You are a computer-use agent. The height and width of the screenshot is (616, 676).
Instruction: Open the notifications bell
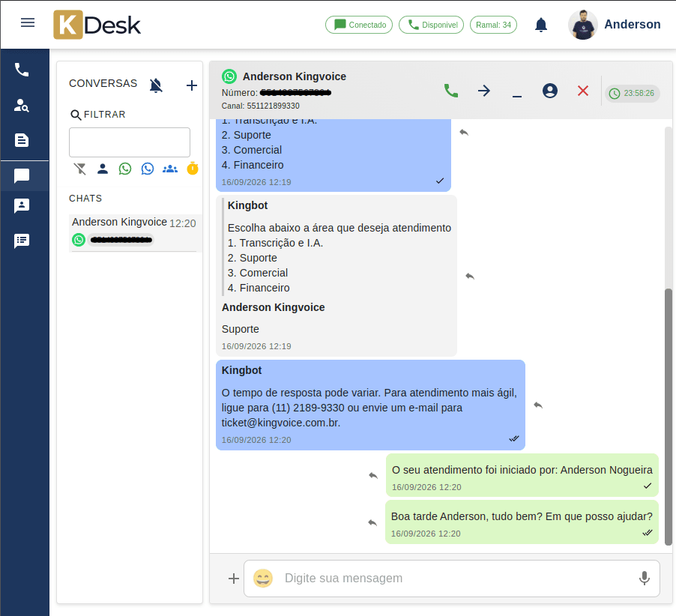541,25
